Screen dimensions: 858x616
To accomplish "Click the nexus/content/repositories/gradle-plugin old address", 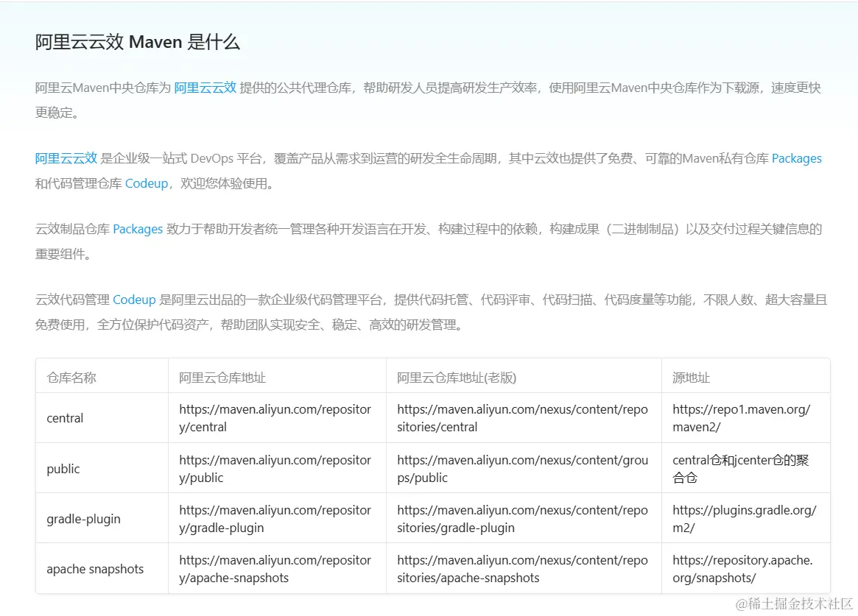I will pos(523,520).
